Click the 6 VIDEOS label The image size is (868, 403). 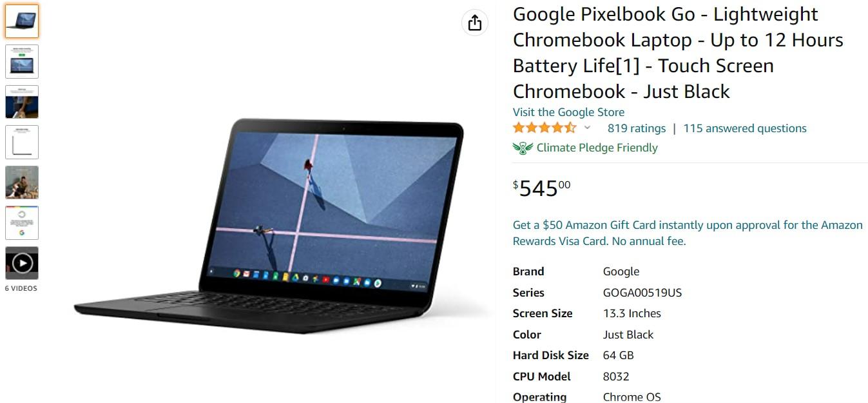(22, 288)
